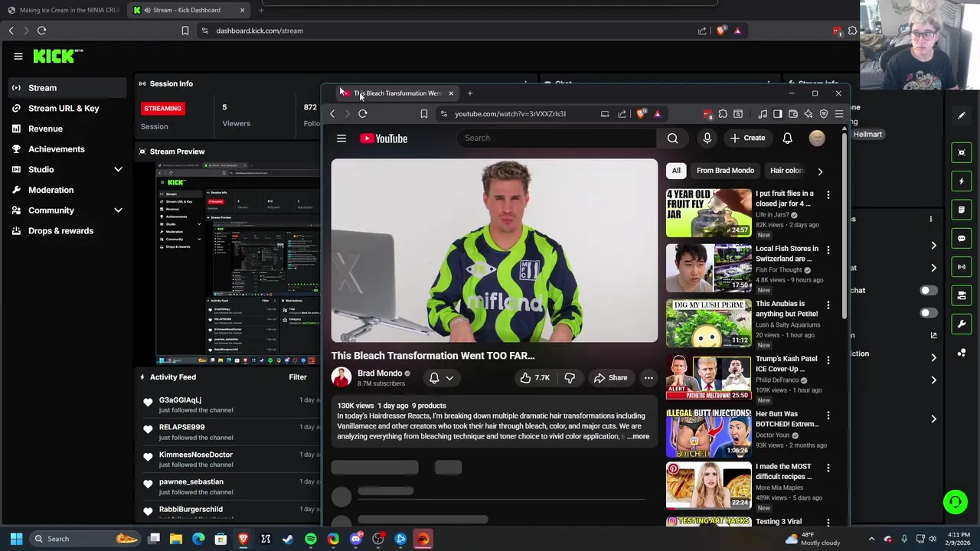The width and height of the screenshot is (980, 551).
Task: Start YouTube voice search with the microphone
Action: pos(707,139)
